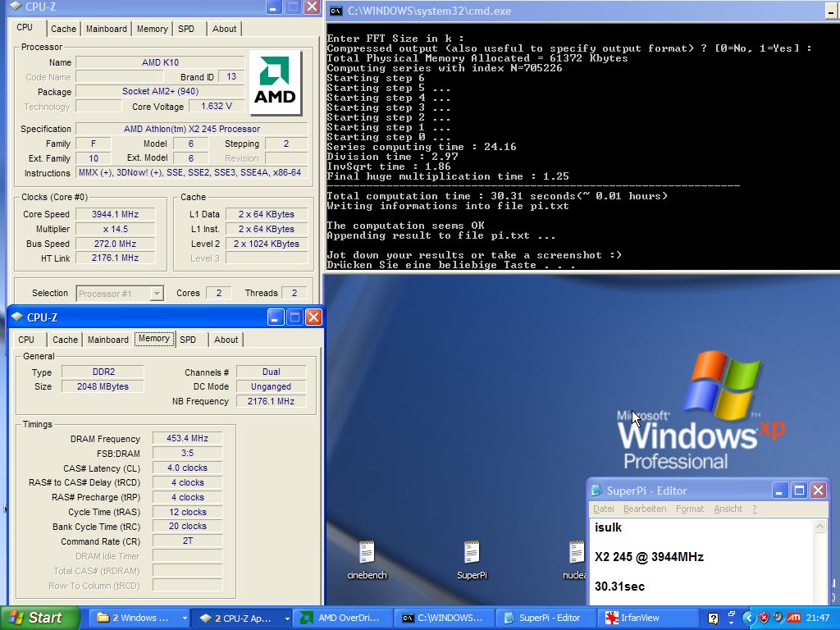Screen dimensions: 840x630
Task: Click the upper CPU-Z window title icon
Action: click(16, 7)
